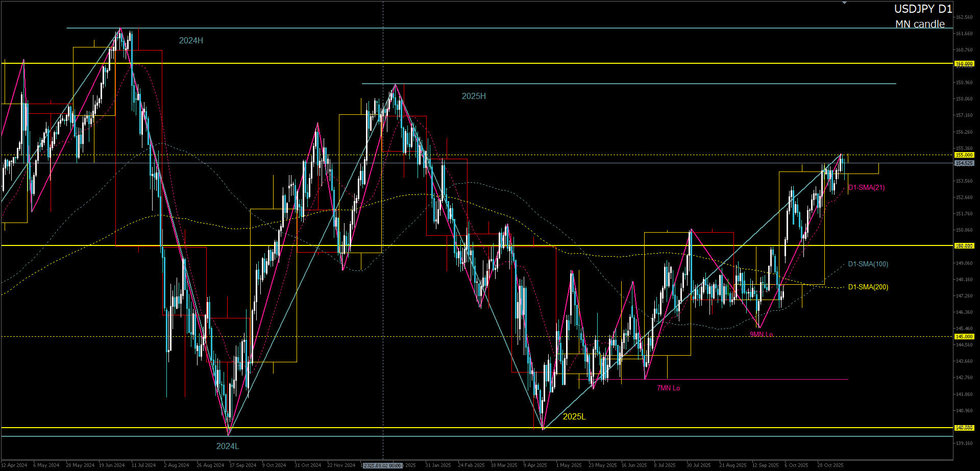The image size is (980, 471).
Task: Click the 2024H high label
Action: click(191, 41)
